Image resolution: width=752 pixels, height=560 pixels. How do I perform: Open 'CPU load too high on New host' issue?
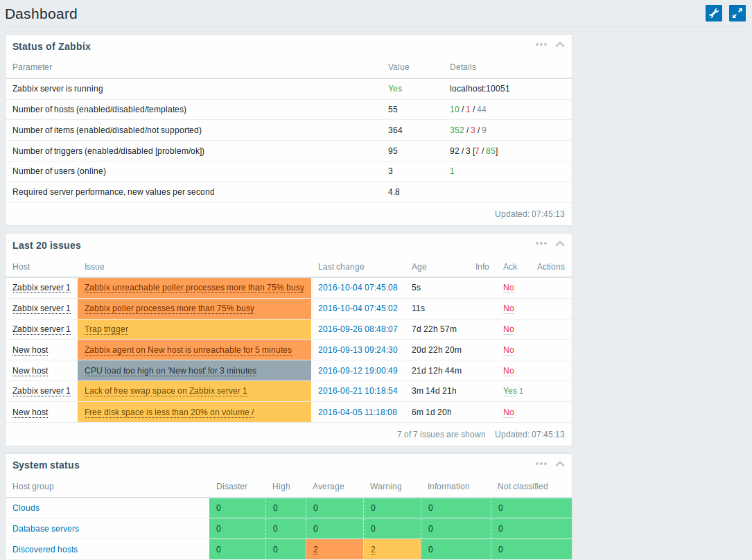point(170,371)
